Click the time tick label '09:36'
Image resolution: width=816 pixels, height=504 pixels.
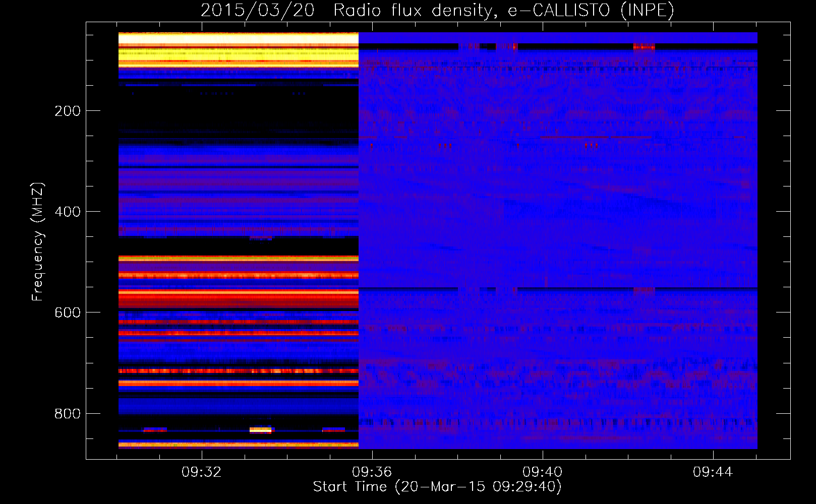click(x=372, y=472)
